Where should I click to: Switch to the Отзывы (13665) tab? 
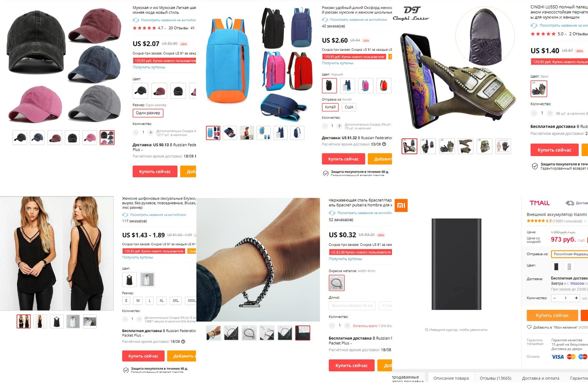coord(495,378)
